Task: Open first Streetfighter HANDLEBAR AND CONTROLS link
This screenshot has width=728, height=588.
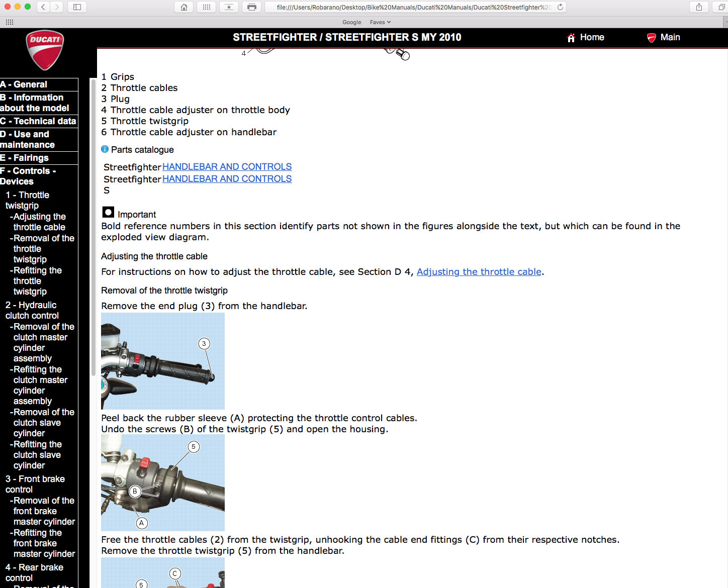Action: tap(227, 167)
